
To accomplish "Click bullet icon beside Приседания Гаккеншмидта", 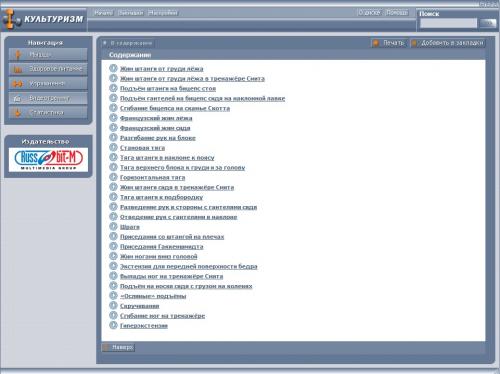I will (x=113, y=246).
